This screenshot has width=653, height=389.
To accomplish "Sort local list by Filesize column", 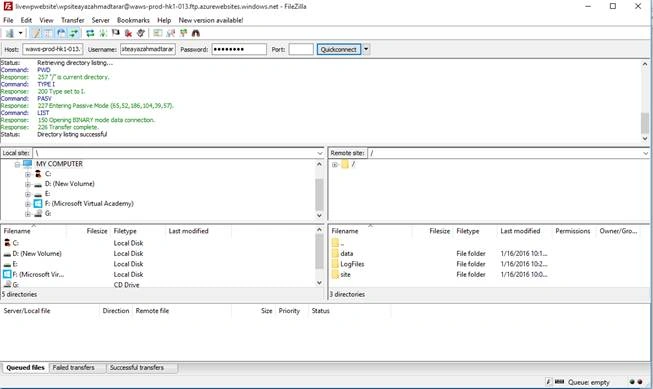I will click(x=97, y=231).
